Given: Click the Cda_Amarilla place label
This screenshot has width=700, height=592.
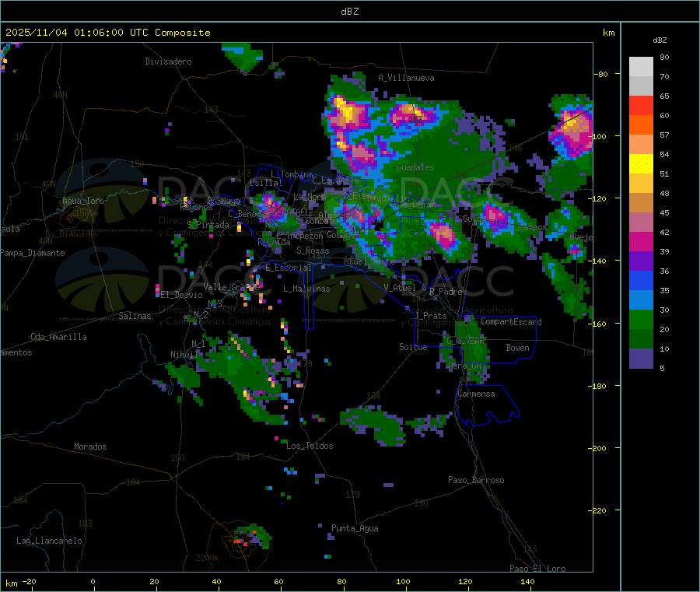Looking at the screenshot, I should coord(58,337).
